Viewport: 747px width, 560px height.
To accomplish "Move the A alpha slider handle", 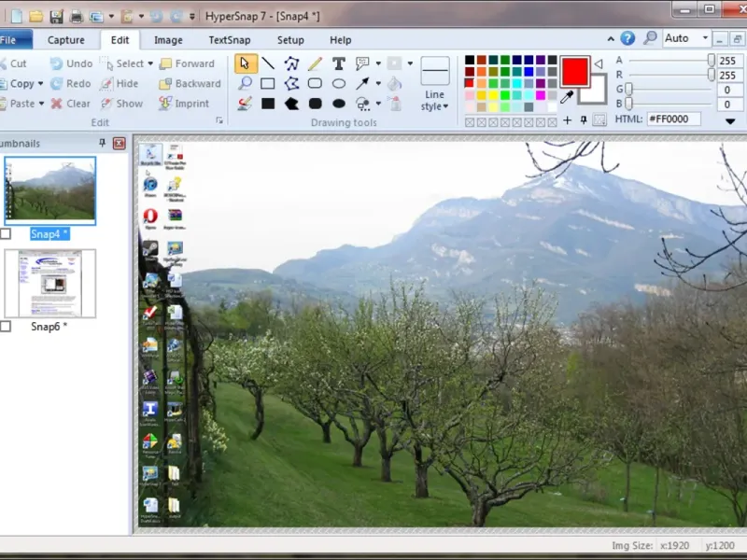I will point(711,60).
